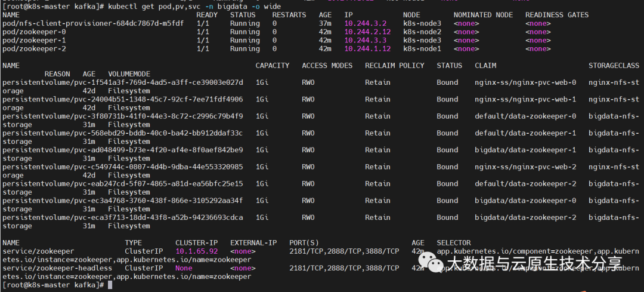The height and width of the screenshot is (292, 644).
Task: Click claim default/data-zookeeper-1
Action: pos(525,133)
